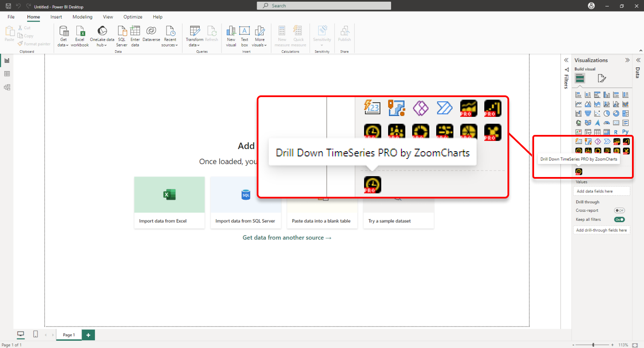Follow Get data from another source link
Image resolution: width=644 pixels, height=348 pixels.
click(287, 238)
